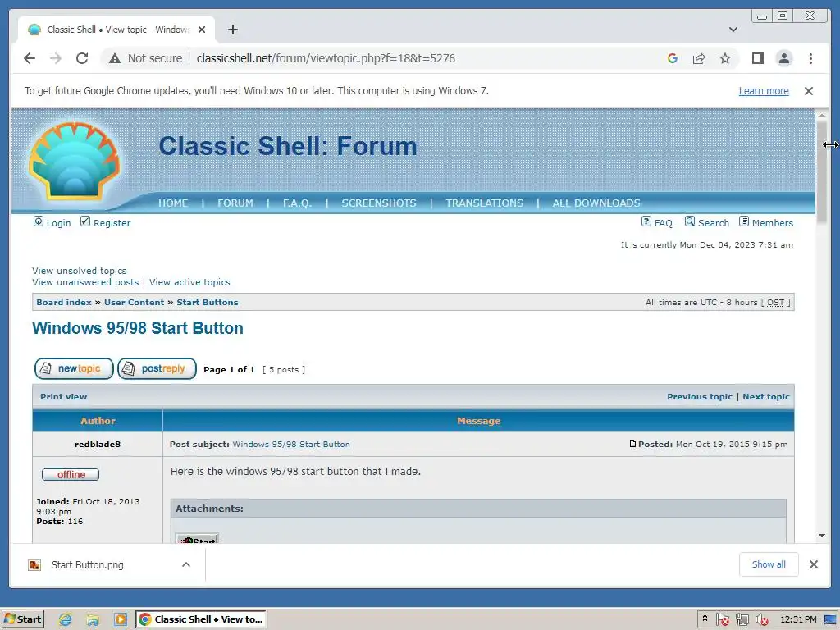Open Print view
This screenshot has height=630, width=840.
coord(63,397)
